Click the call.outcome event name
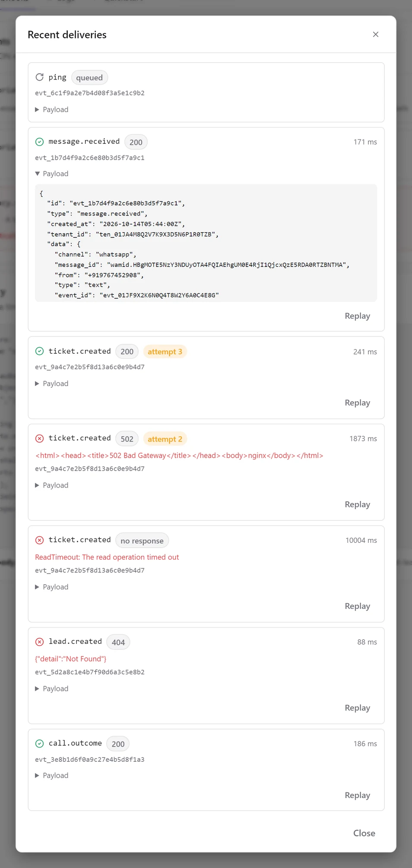The height and width of the screenshot is (868, 412). coord(75,743)
